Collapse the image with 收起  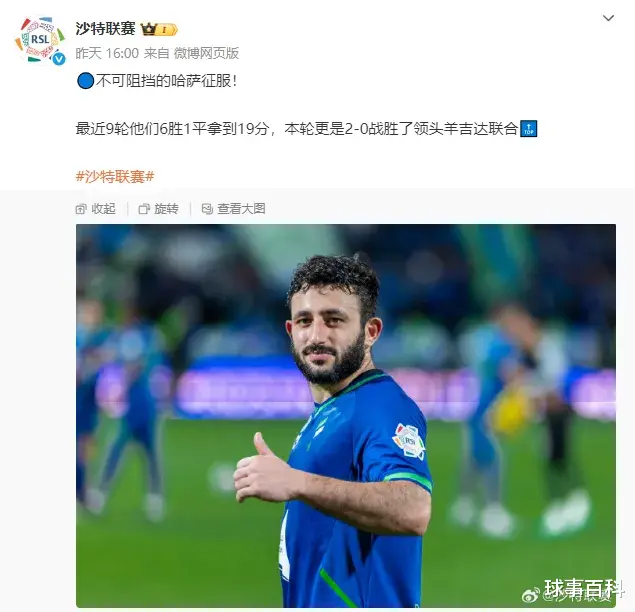(x=96, y=209)
